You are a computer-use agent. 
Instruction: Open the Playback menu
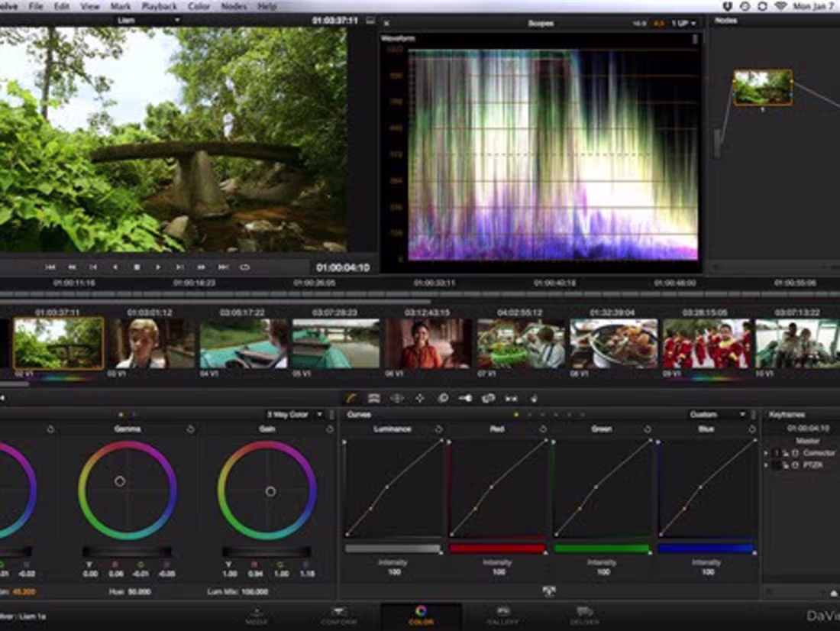[x=159, y=6]
